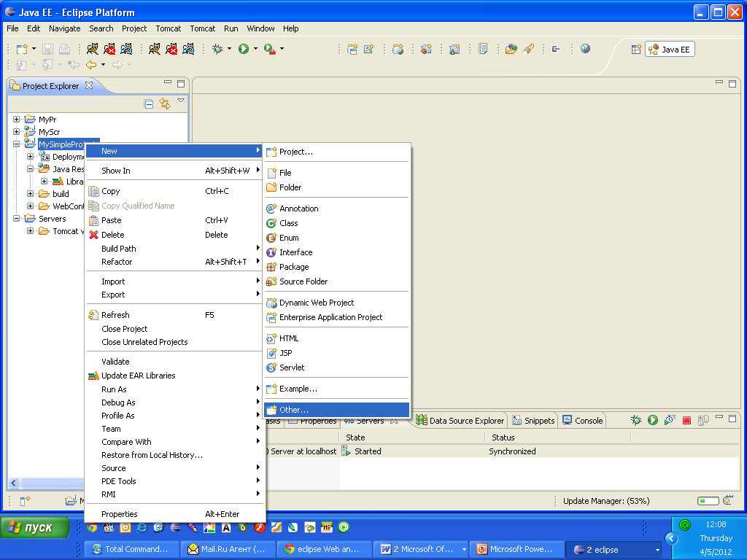Viewport: 747px width, 560px height.
Task: Open Project Explorer view menu triangle
Action: [x=181, y=101]
